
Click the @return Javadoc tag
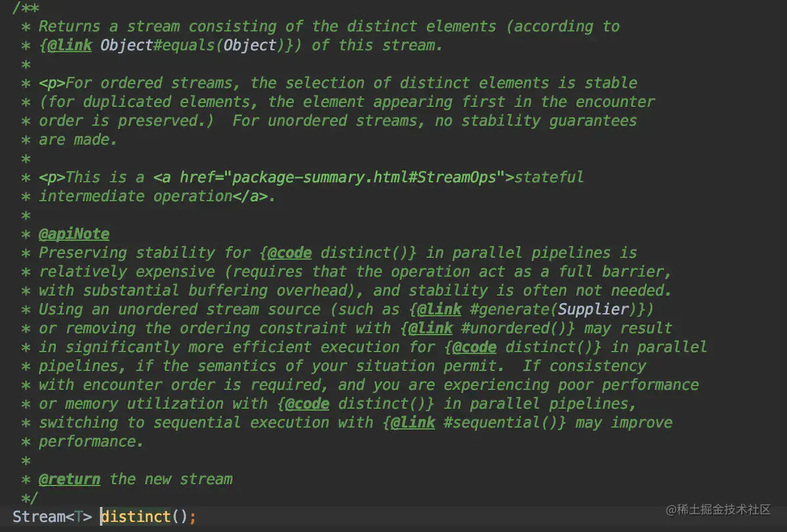click(70, 479)
